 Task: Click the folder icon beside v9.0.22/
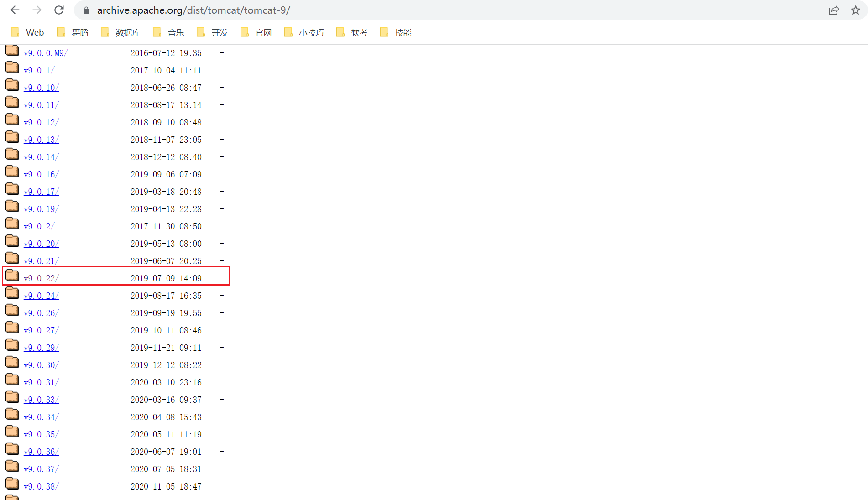tap(12, 276)
